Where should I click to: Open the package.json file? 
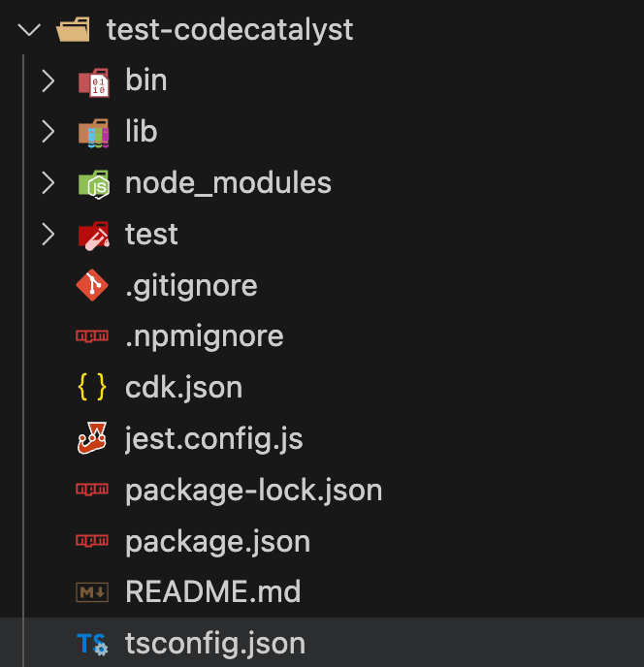click(217, 542)
